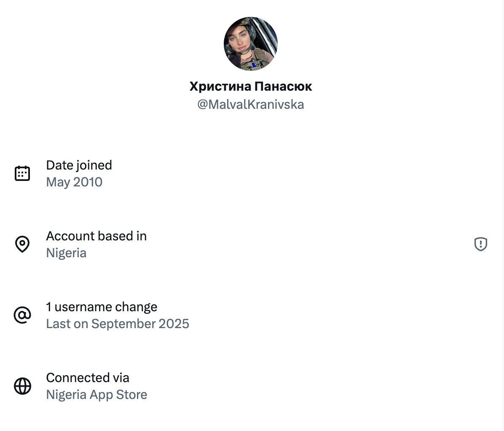Viewport: 504px width, 431px height.
Task: Select the Account based in label
Action: [97, 236]
